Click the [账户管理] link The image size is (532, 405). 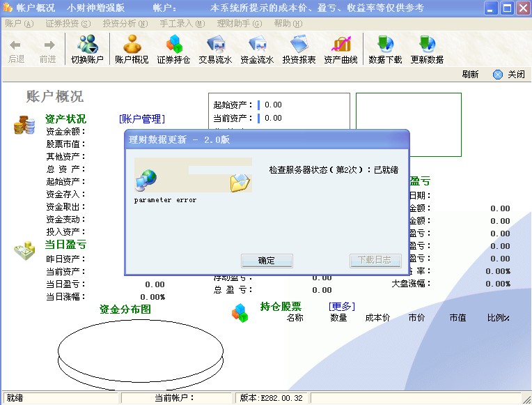coord(142,119)
